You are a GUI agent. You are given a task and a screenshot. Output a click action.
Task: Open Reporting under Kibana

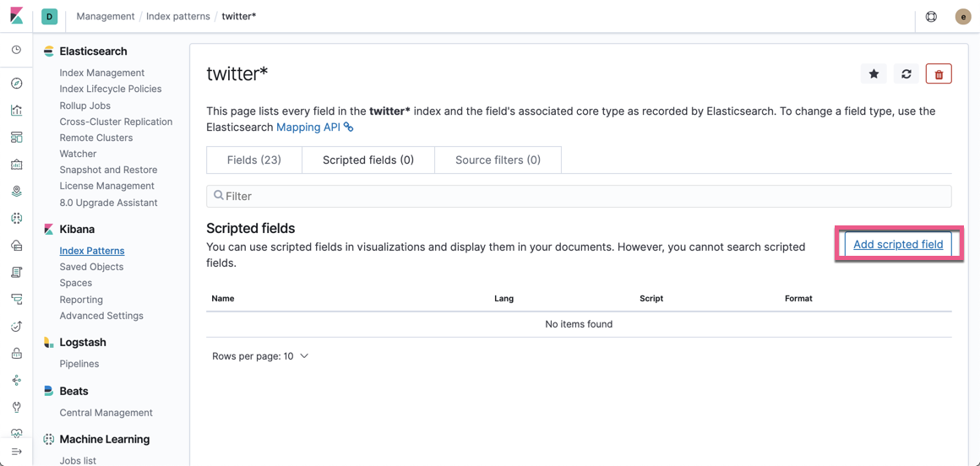(x=81, y=299)
